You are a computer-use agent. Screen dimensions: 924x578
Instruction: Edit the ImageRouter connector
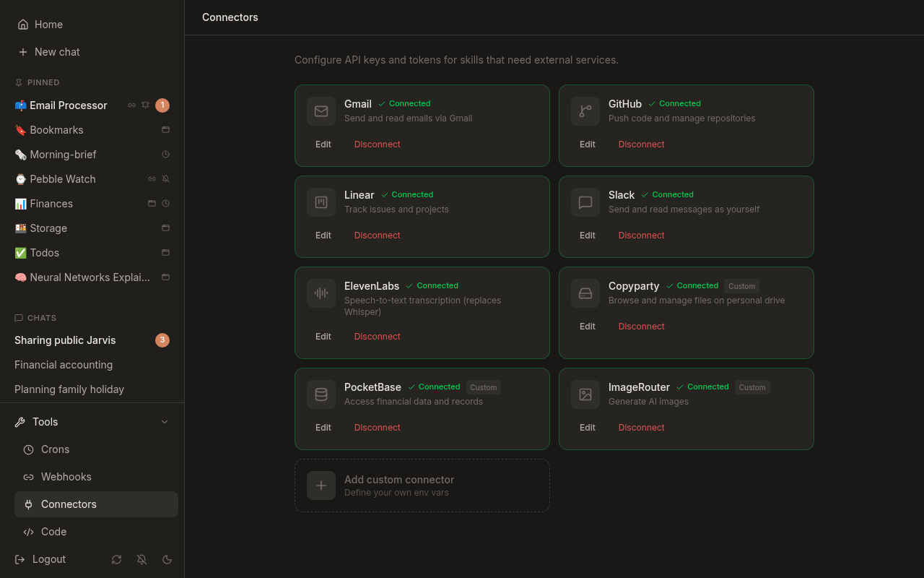(588, 428)
